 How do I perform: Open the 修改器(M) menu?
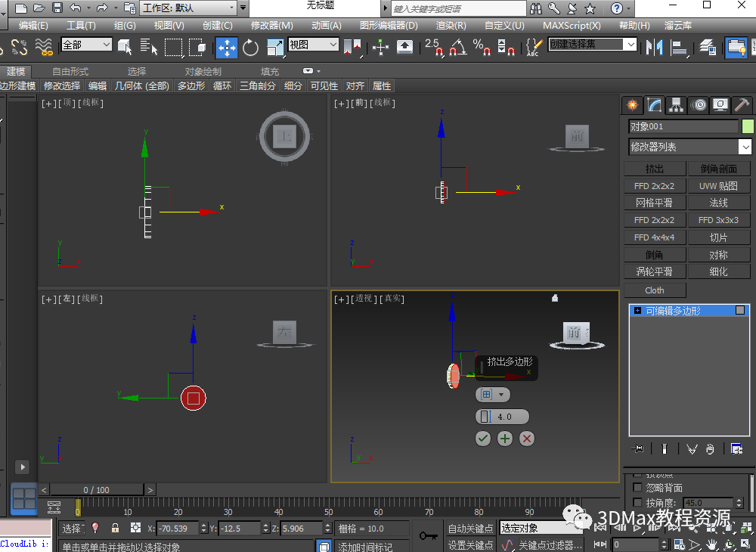(271, 26)
